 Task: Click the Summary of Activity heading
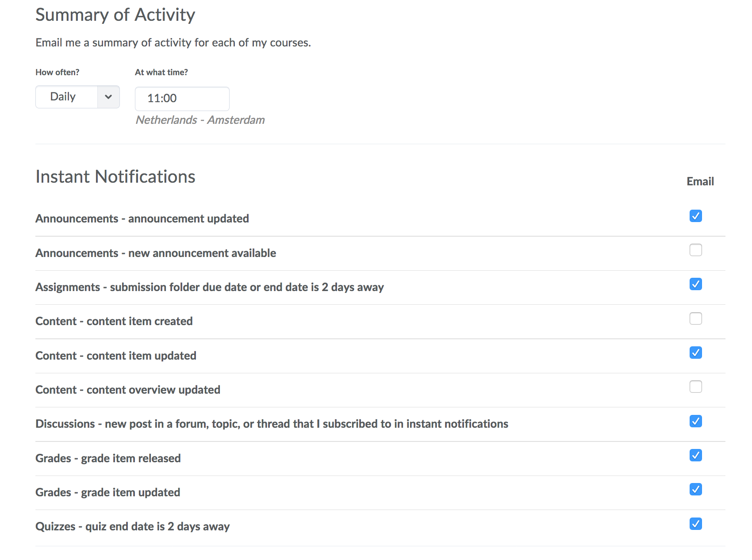[115, 15]
